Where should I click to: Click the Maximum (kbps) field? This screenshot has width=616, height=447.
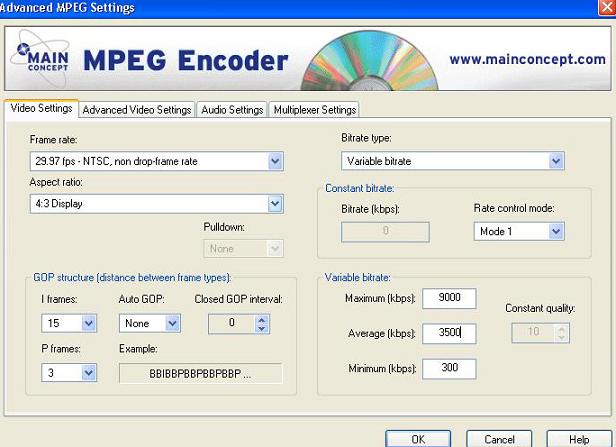point(449,298)
